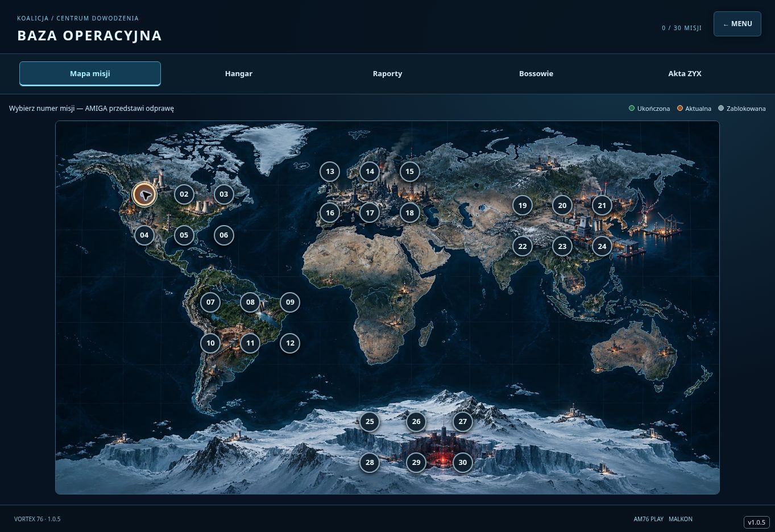Image resolution: width=775 pixels, height=532 pixels.
Task: Show the Bossowie tab
Action: pos(536,74)
